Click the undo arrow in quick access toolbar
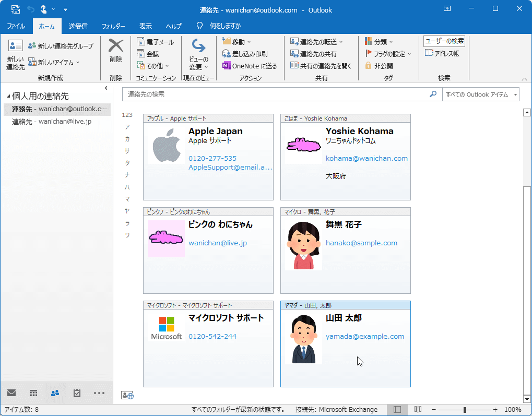Image resolution: width=532 pixels, height=416 pixels. click(x=30, y=9)
